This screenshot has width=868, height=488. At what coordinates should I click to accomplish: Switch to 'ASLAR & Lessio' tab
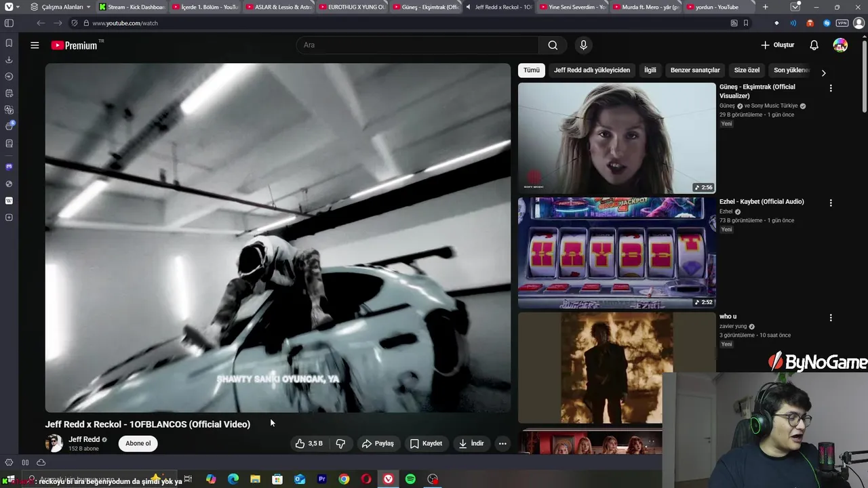[x=279, y=7]
